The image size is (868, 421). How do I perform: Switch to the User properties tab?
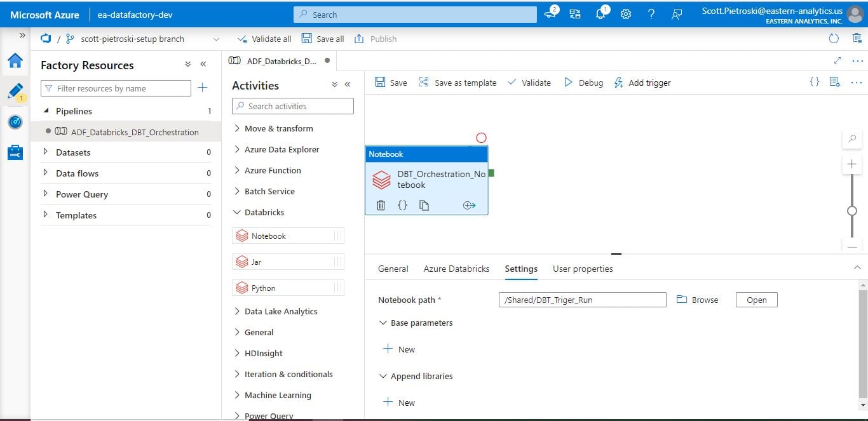583,269
